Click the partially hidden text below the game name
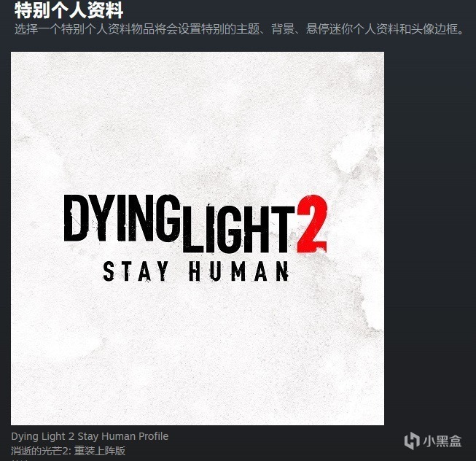476x461 pixels. pos(20,460)
